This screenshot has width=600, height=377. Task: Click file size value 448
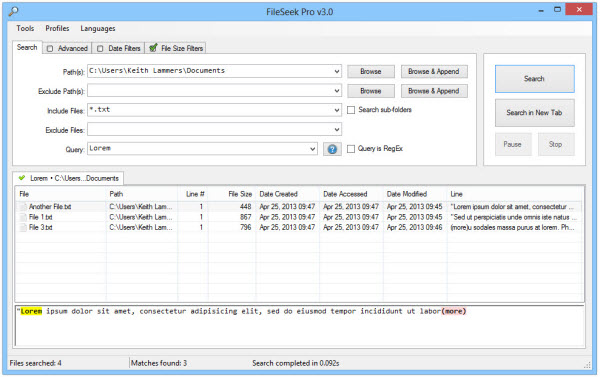tap(246, 207)
